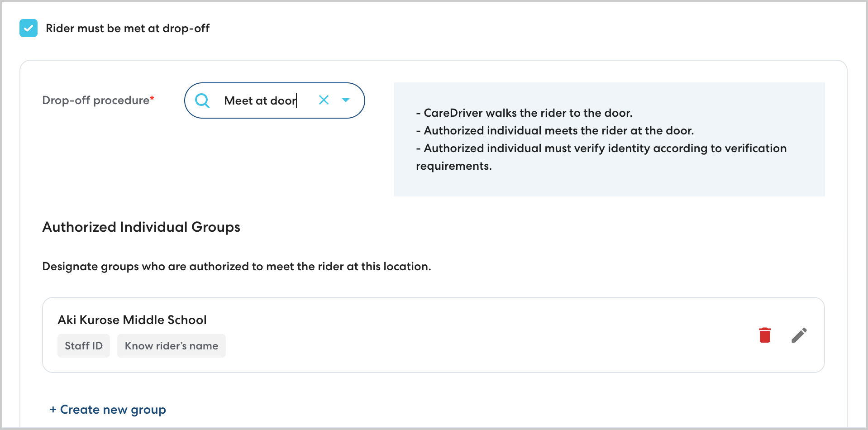Edit the Aki Kurose group with pencil icon
This screenshot has width=868, height=430.
click(799, 335)
